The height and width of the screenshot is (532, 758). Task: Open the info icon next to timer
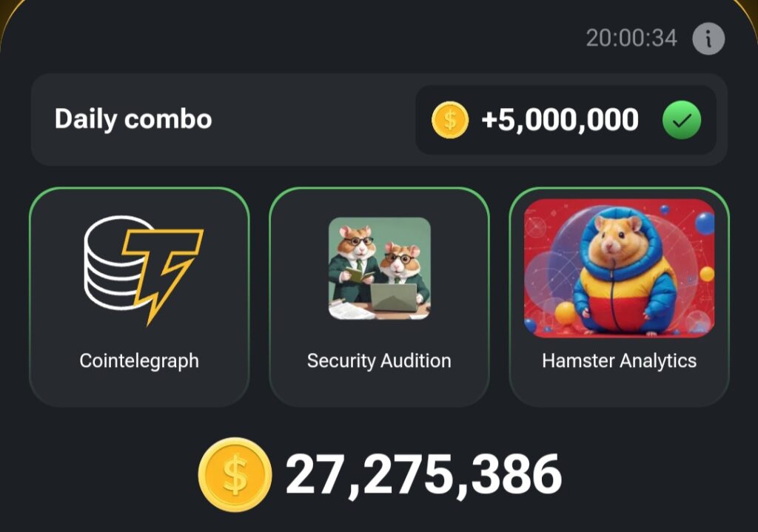click(x=708, y=38)
